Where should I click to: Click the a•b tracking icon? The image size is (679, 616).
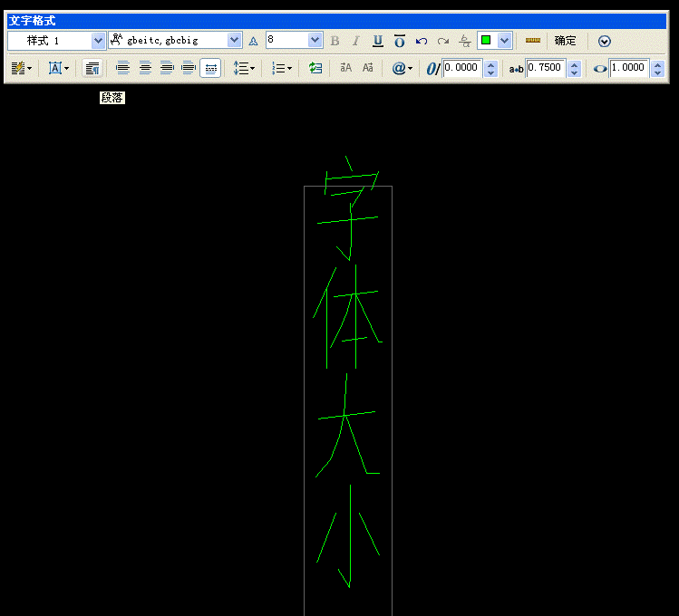pos(516,69)
